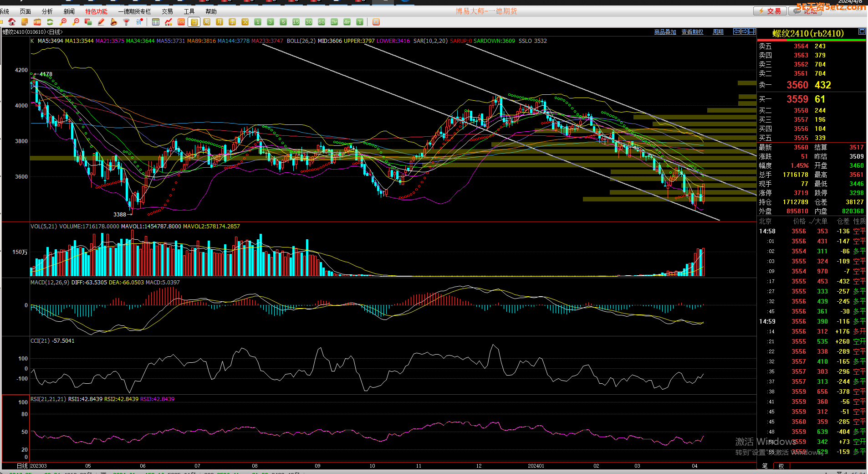Switch to monthly (月) period button

(x=220, y=22)
